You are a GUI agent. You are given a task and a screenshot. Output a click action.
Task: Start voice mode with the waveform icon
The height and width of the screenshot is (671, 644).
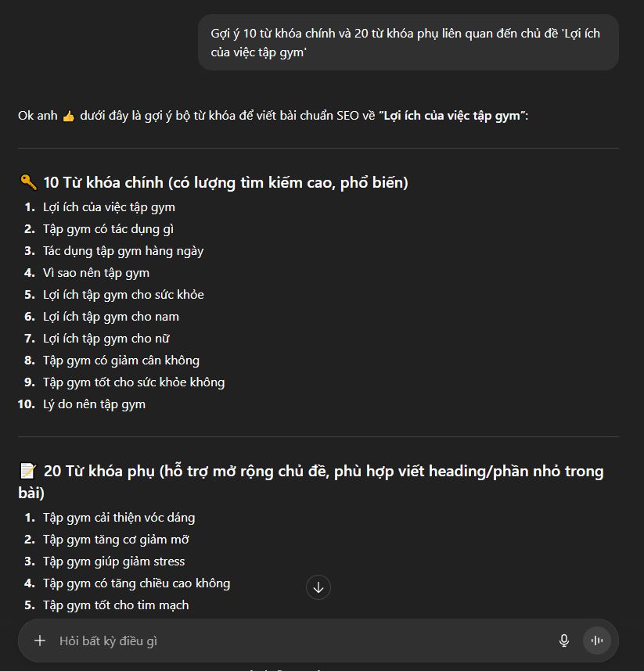[x=597, y=640]
